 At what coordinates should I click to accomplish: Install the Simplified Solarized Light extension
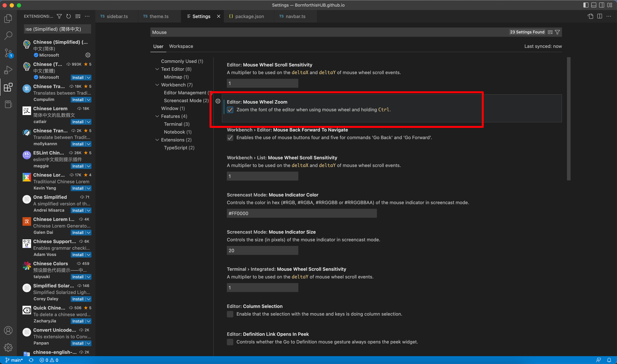tap(78, 299)
